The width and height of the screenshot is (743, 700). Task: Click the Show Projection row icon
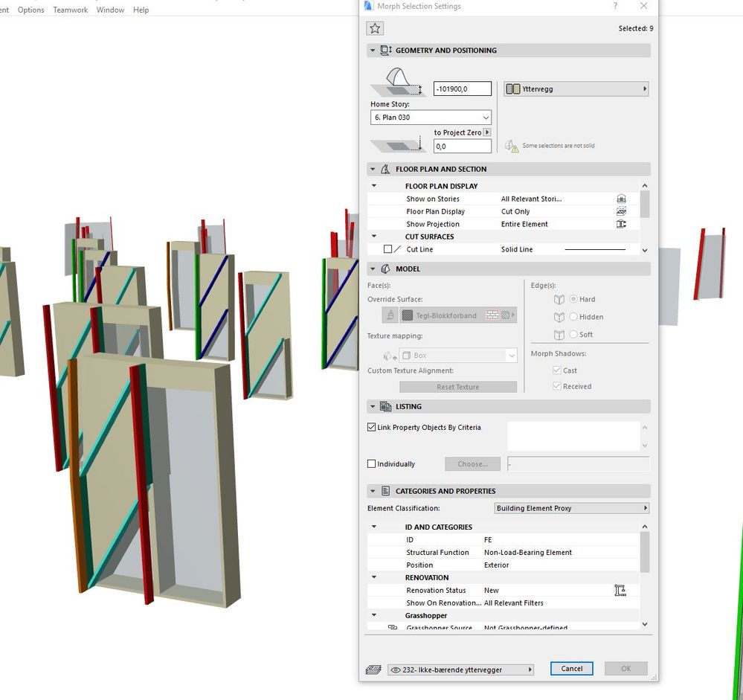coord(621,224)
